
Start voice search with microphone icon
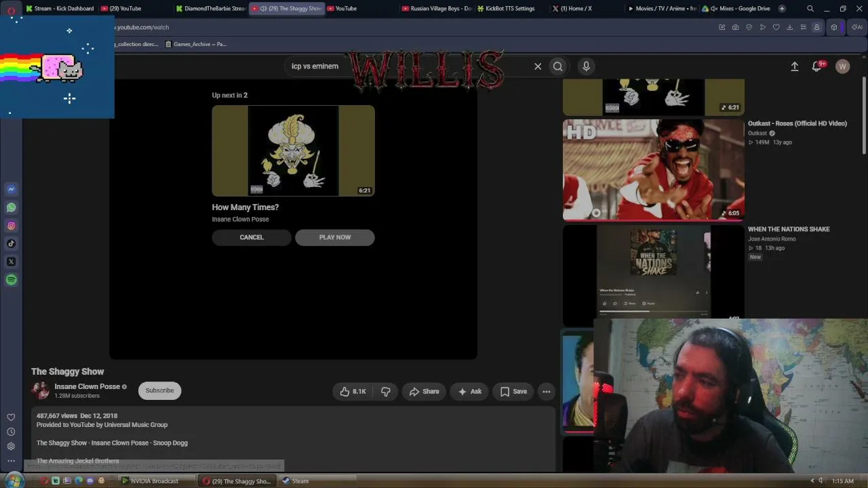point(587,66)
